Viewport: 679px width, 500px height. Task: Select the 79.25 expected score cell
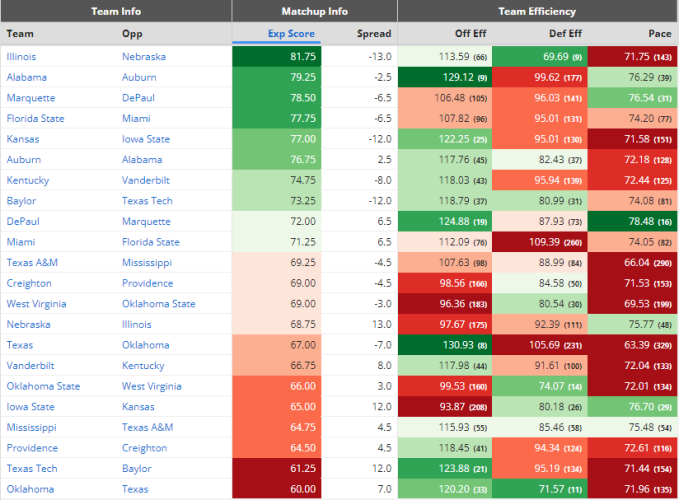click(x=277, y=77)
